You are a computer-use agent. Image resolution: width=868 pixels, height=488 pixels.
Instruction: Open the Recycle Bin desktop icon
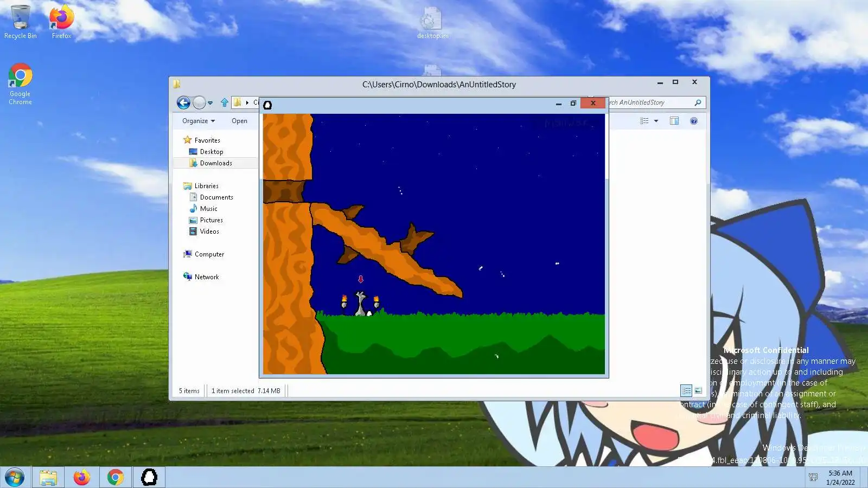pos(21,22)
